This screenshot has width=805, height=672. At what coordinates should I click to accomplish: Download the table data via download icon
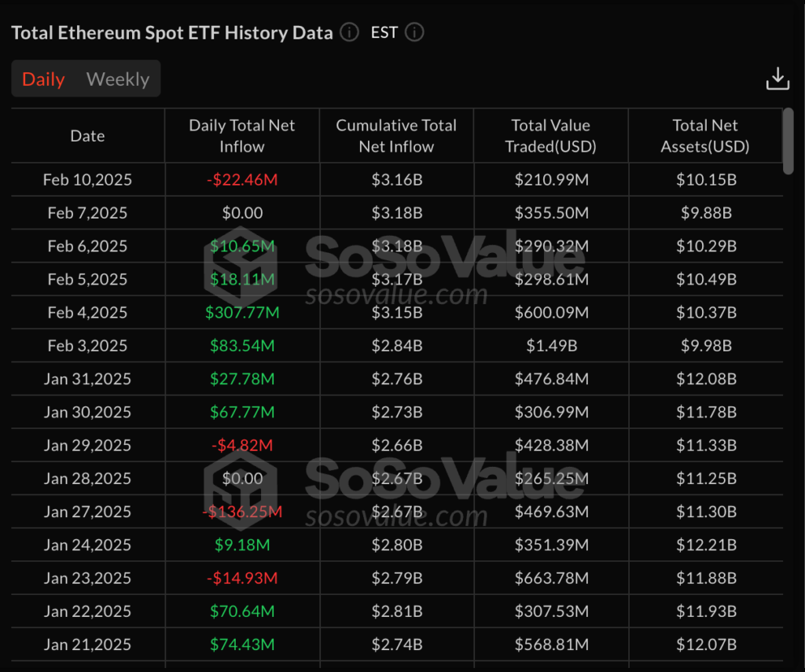click(777, 79)
